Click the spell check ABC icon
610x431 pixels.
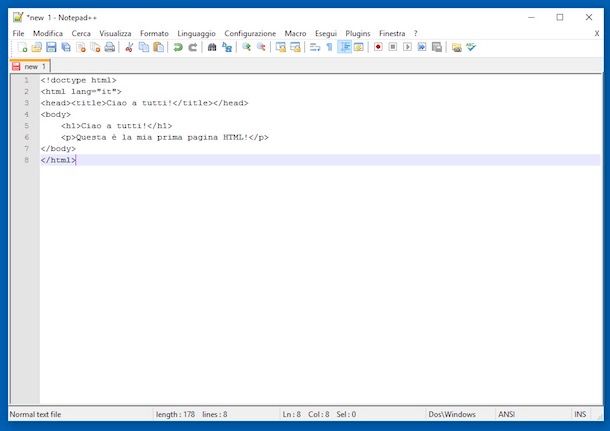[x=471, y=47]
